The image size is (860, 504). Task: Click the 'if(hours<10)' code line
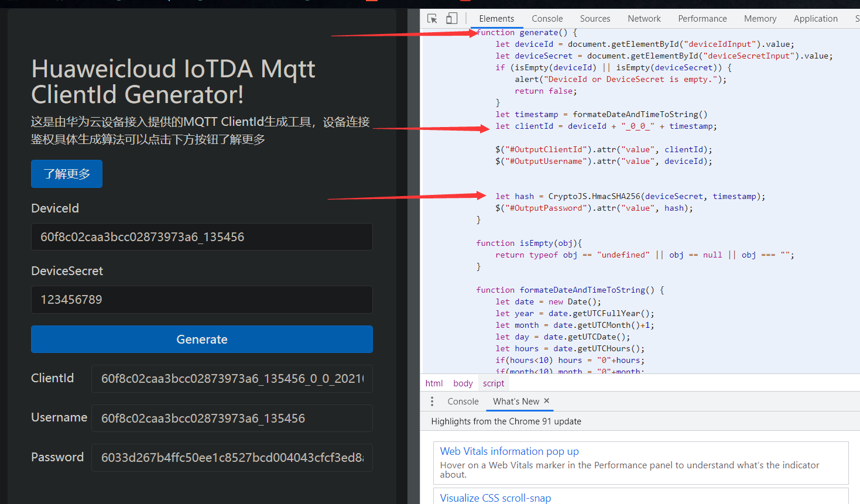(x=570, y=361)
